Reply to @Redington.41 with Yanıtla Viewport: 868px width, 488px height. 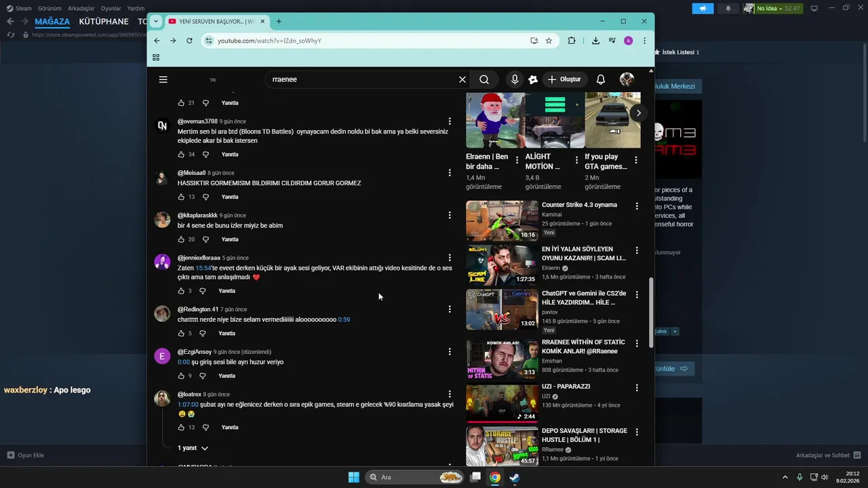(x=226, y=333)
